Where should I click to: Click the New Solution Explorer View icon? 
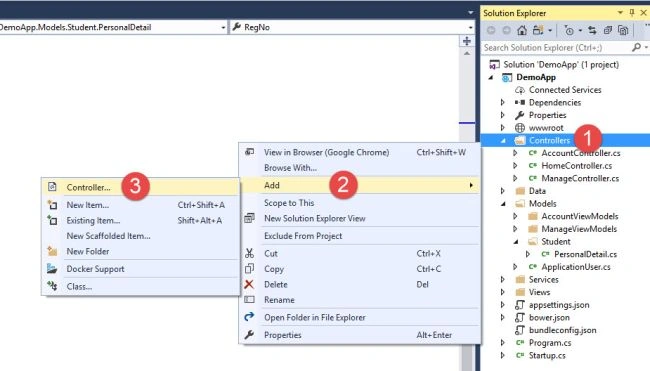[x=249, y=218]
